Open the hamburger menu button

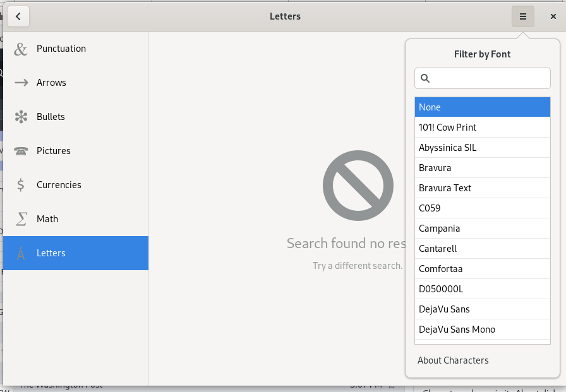(522, 16)
